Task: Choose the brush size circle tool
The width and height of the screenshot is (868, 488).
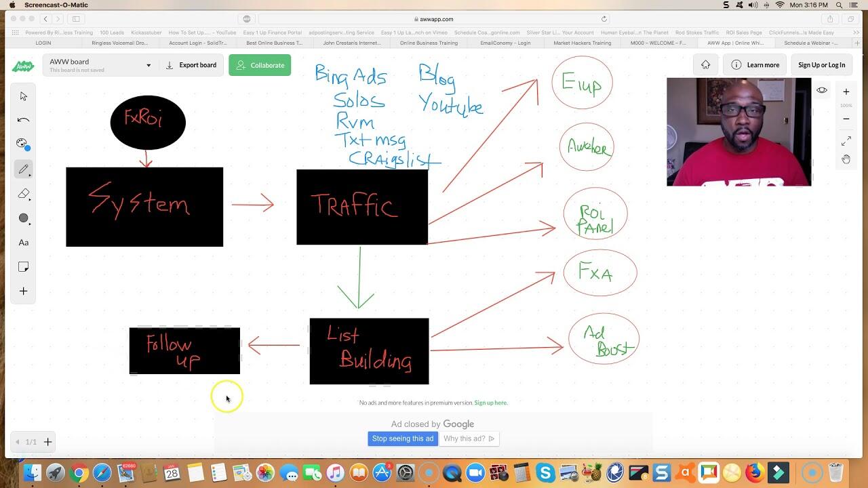Action: pos(24,218)
